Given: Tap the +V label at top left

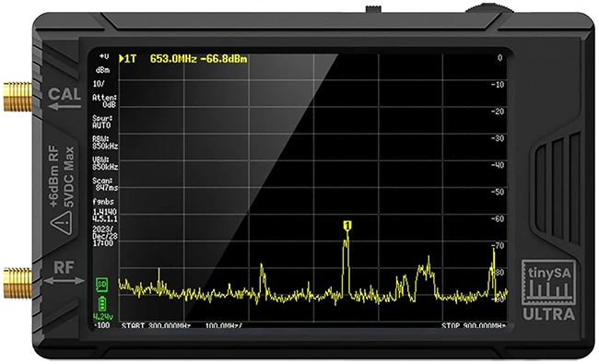Looking at the screenshot, I should coord(104,56).
